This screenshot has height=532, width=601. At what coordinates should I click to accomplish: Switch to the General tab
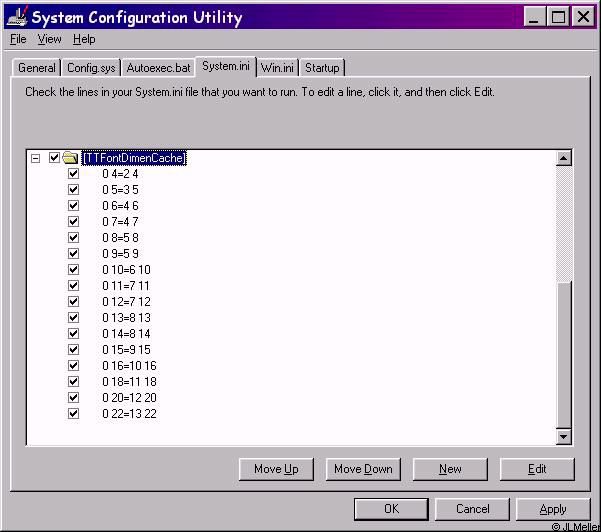point(37,68)
